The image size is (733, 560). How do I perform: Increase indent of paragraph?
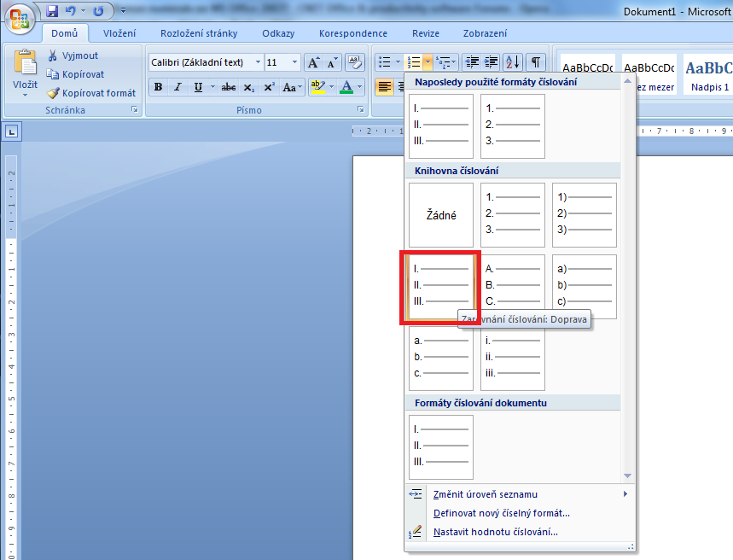[x=491, y=61]
